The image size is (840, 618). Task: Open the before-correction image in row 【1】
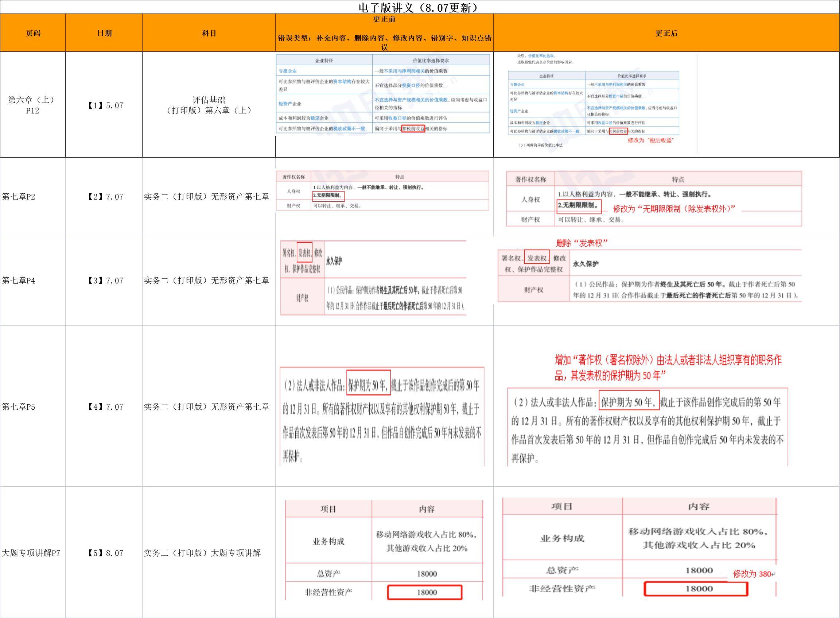point(383,93)
